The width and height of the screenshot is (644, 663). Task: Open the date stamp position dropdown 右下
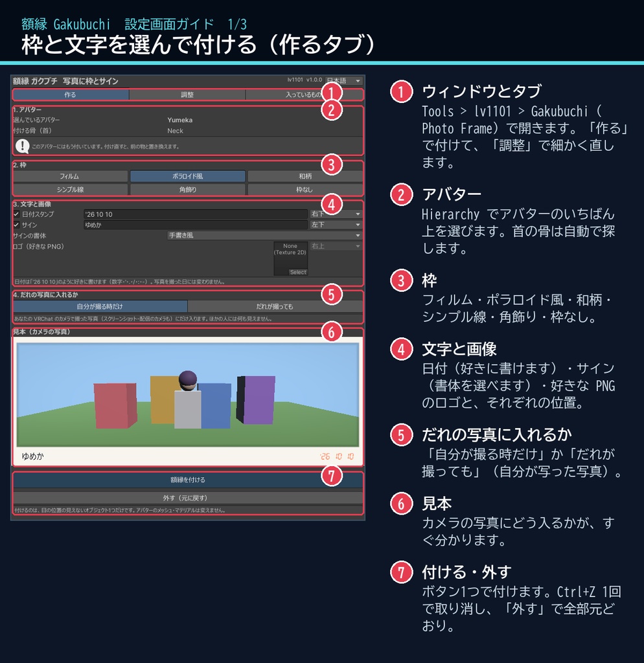point(336,214)
